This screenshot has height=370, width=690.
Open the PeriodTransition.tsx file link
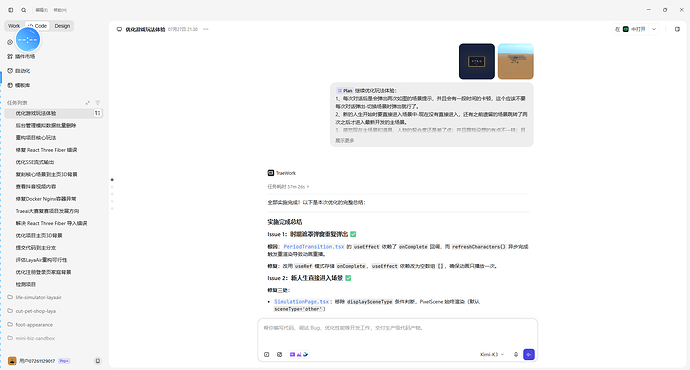314,247
